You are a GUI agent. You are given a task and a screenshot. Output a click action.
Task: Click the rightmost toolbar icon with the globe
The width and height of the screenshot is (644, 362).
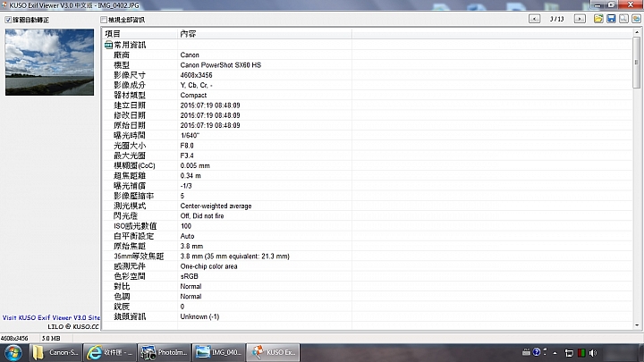(x=637, y=19)
